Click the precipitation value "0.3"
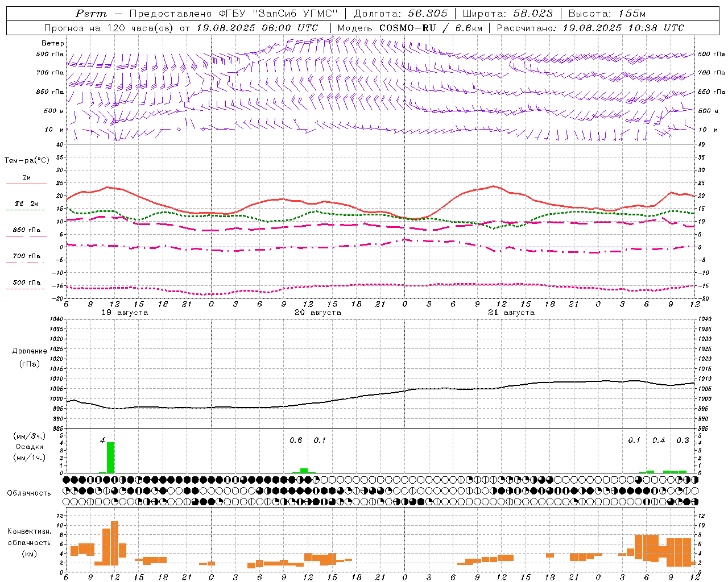Screen dimensions: 728x582 pos(682,440)
